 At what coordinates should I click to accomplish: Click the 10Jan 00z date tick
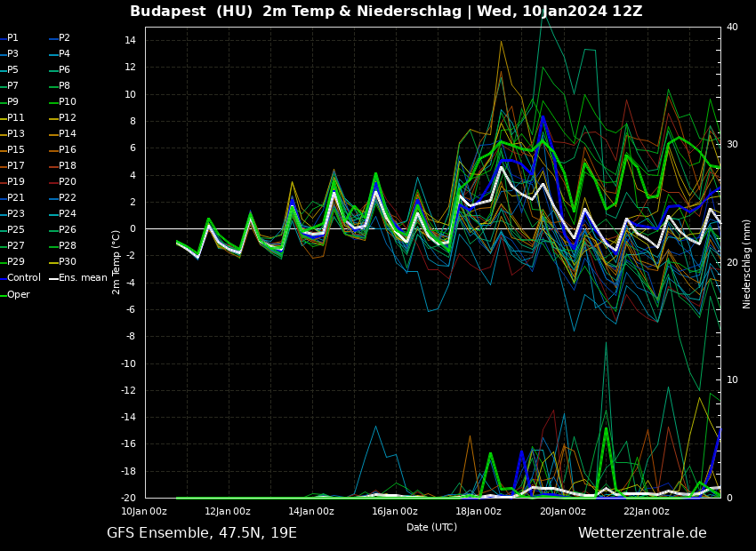click(144, 512)
